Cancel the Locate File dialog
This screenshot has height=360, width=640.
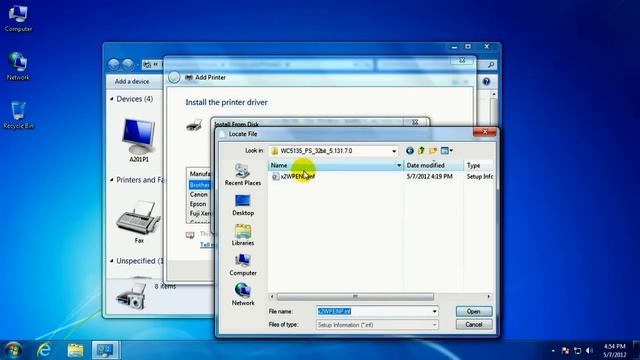(x=474, y=324)
